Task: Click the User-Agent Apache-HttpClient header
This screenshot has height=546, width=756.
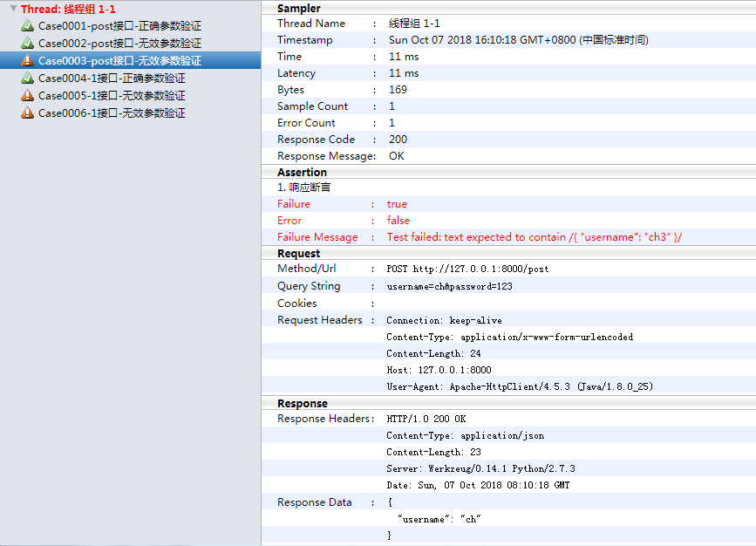Action: (520, 387)
